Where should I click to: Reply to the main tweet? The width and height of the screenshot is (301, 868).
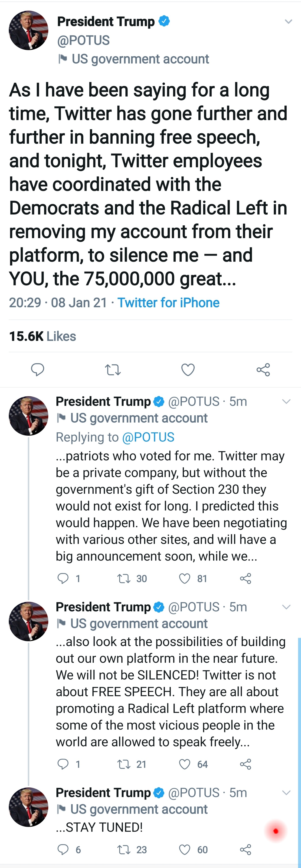pyautogui.click(x=37, y=370)
